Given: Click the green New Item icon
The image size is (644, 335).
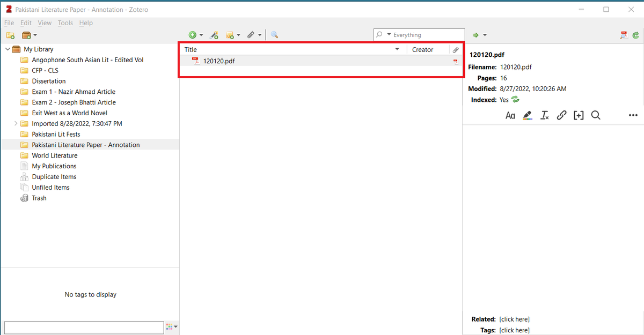Looking at the screenshot, I should (192, 35).
